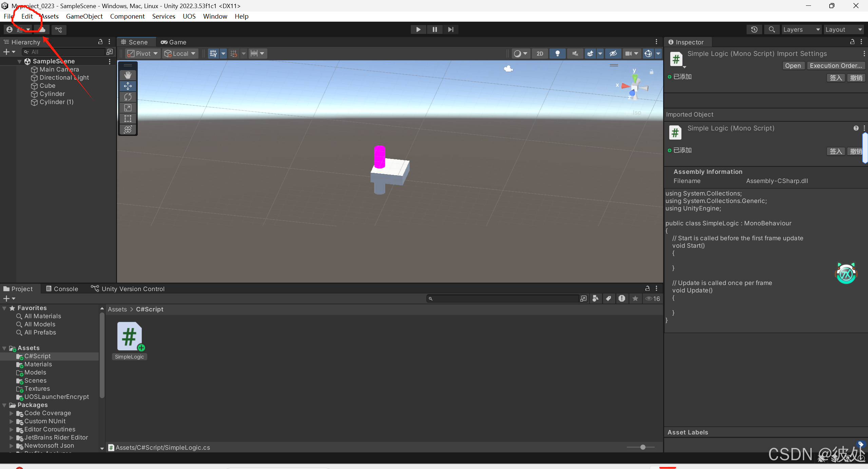Click the Open script button

(x=793, y=66)
